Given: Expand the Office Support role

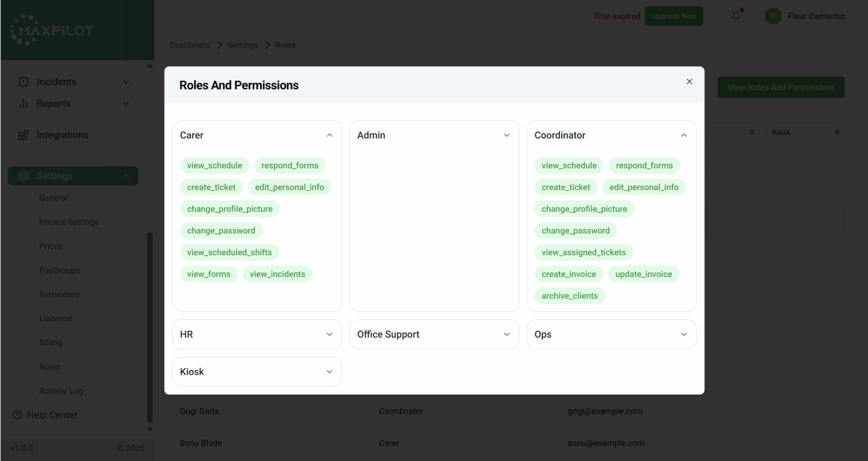Looking at the screenshot, I should pos(507,334).
